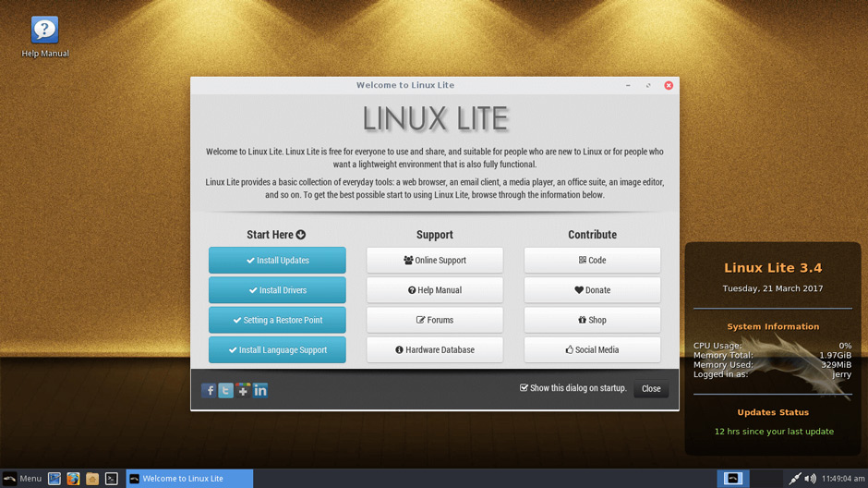This screenshot has height=488, width=868.
Task: Click the System Information heading
Action: coord(773,327)
